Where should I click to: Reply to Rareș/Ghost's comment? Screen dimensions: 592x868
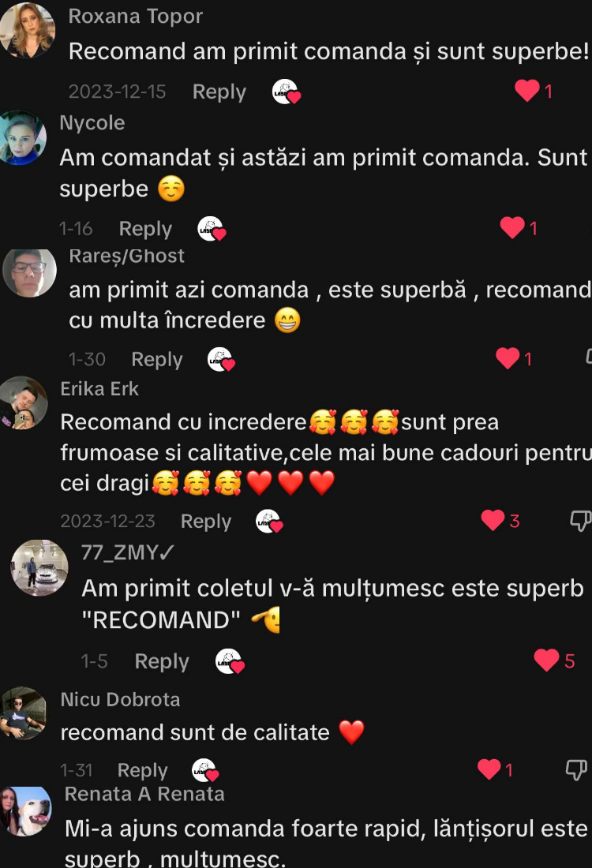pyautogui.click(x=157, y=359)
